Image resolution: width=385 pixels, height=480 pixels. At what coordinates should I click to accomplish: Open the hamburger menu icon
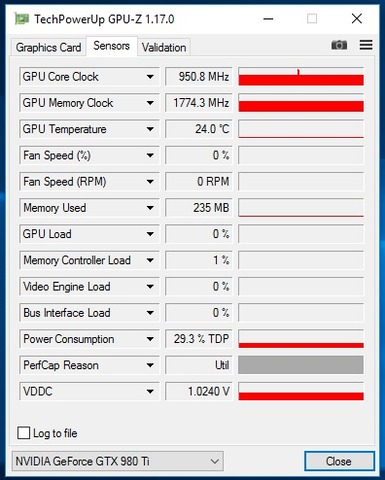click(366, 45)
